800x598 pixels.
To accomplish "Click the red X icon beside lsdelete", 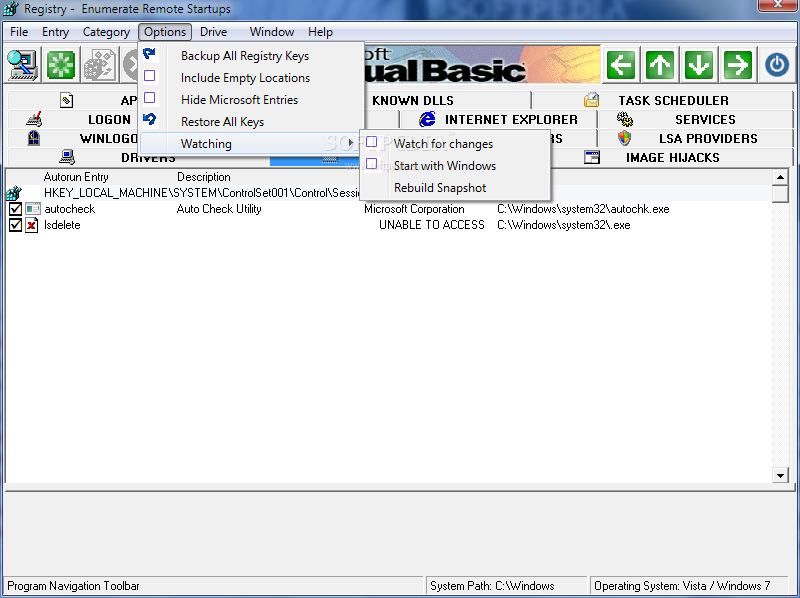I will [32, 225].
